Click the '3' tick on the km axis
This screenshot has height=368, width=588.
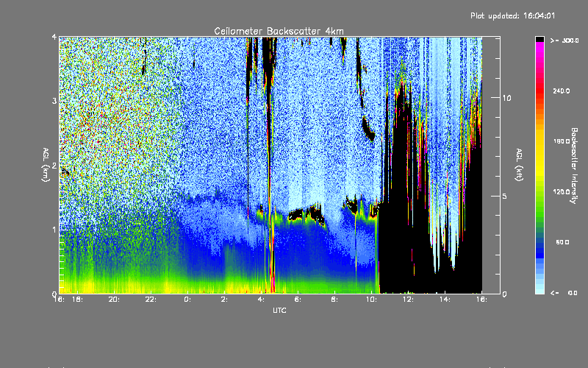click(54, 102)
